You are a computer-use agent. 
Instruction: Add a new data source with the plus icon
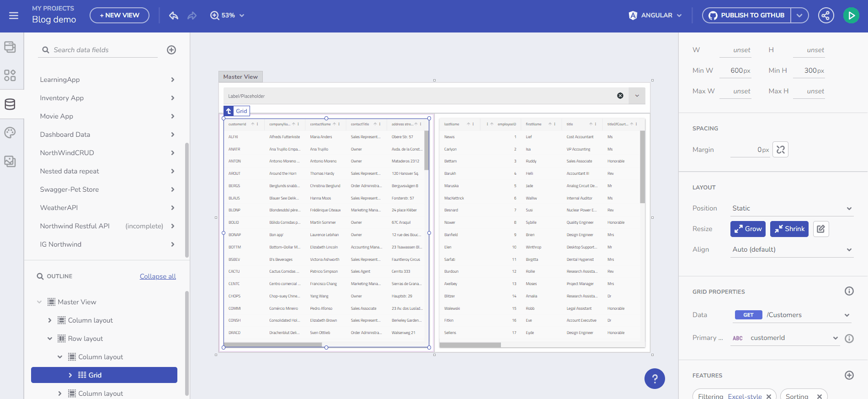click(x=171, y=50)
